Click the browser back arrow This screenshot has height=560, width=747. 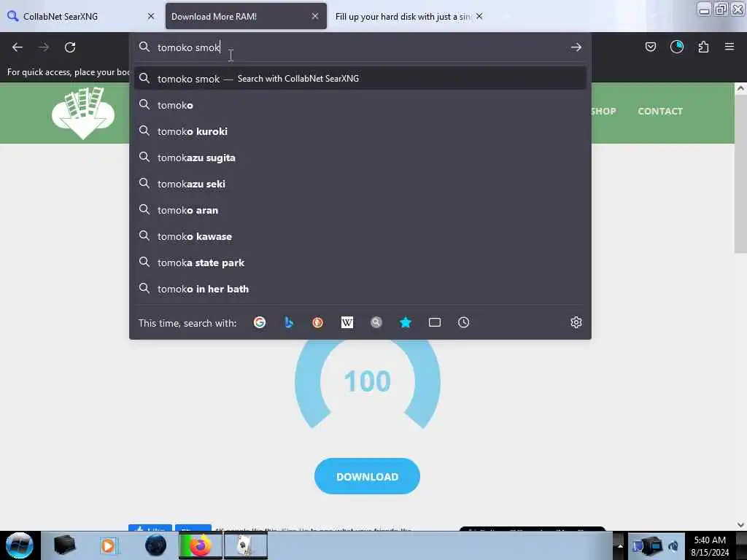[18, 47]
